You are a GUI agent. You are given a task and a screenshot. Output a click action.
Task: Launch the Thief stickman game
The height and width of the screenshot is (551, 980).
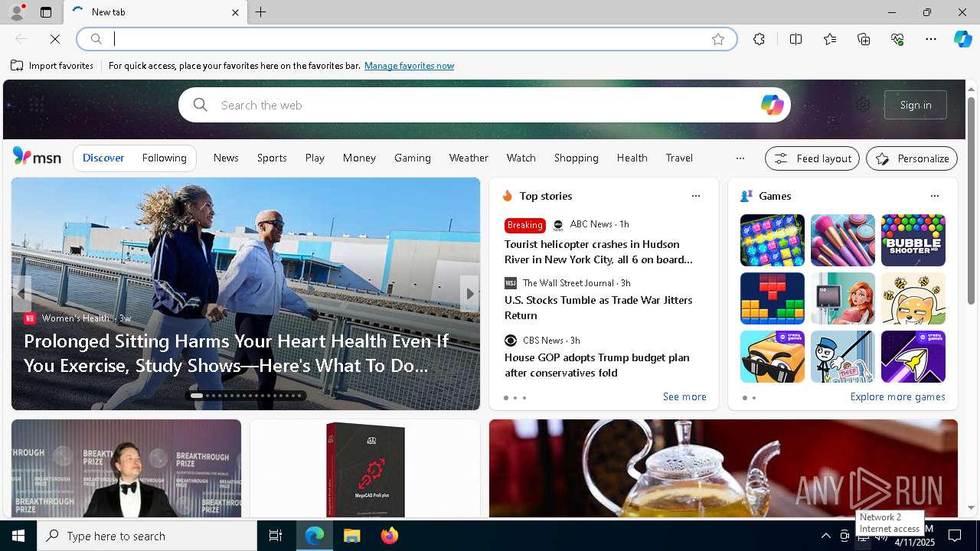(x=842, y=357)
